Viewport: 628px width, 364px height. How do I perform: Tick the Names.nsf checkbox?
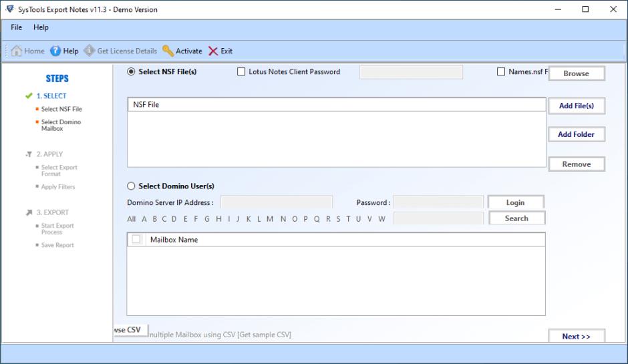click(x=501, y=71)
